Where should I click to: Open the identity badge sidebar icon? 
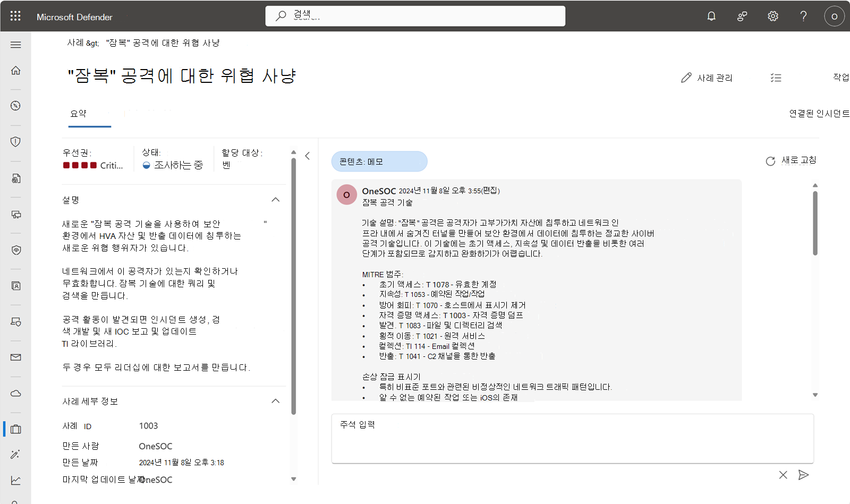pos(16,286)
